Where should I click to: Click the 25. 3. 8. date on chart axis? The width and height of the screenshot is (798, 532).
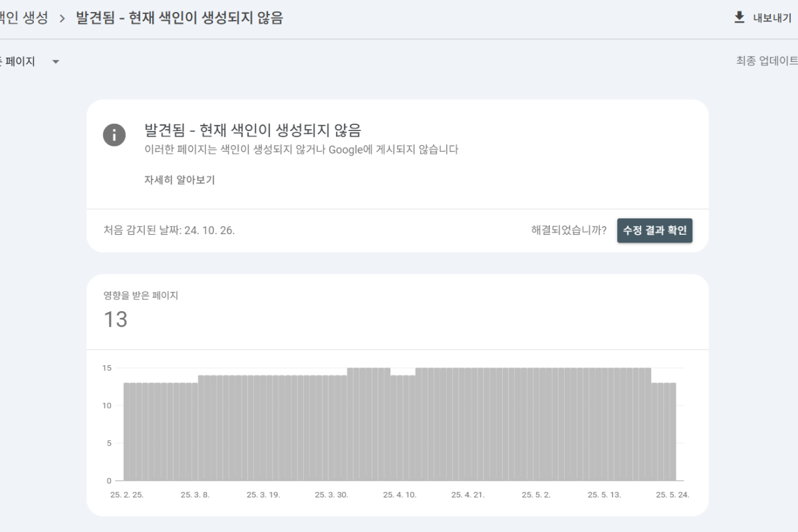click(195, 495)
